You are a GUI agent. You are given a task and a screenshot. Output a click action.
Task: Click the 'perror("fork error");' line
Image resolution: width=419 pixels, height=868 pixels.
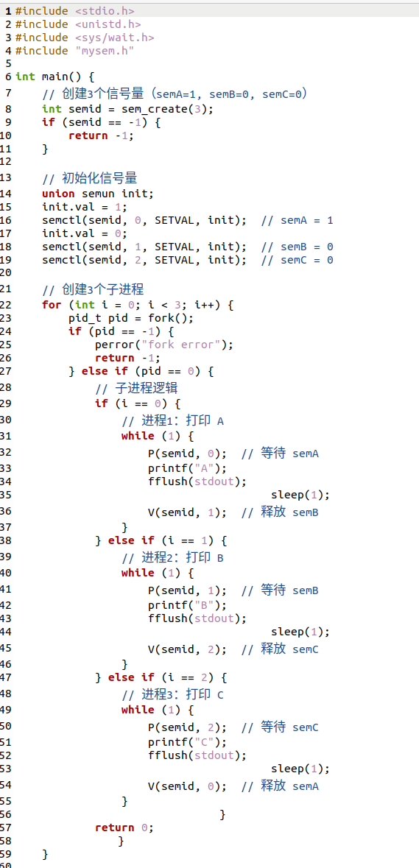164,345
